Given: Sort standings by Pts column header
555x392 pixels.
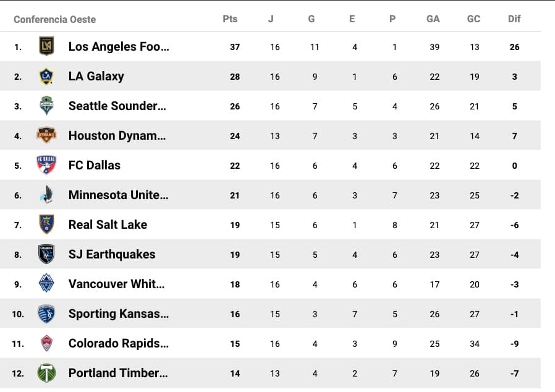Looking at the screenshot, I should pyautogui.click(x=230, y=19).
